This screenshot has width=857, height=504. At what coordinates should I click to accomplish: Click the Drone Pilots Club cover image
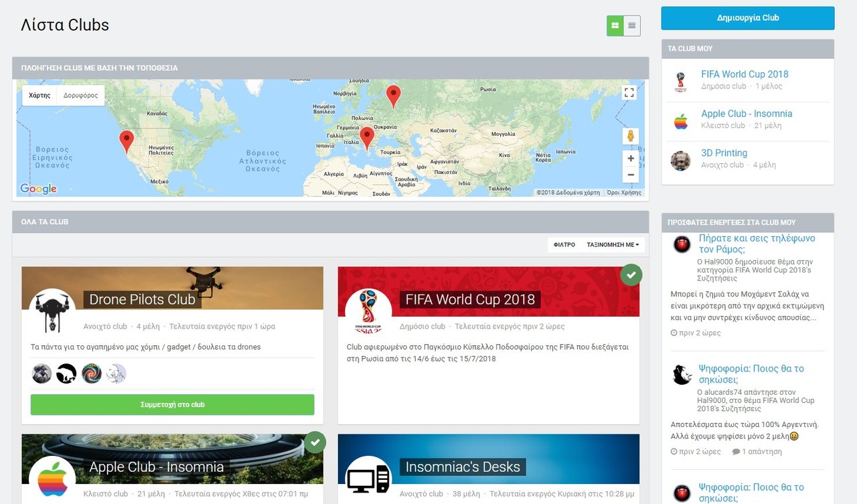(x=172, y=288)
